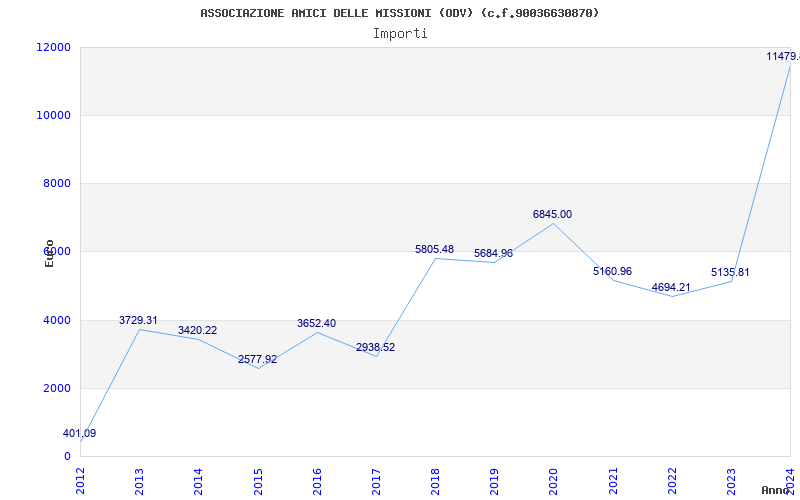Viewport: 800px width, 500px height.
Task: Click the 2018 x-axis year label
Action: [x=435, y=481]
